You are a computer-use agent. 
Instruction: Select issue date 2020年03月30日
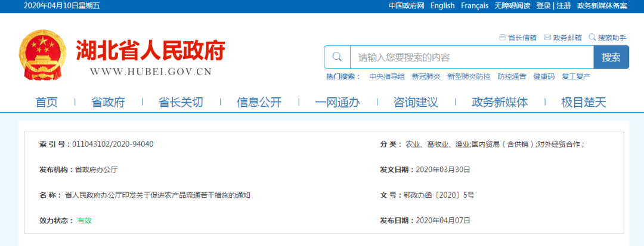point(443,170)
